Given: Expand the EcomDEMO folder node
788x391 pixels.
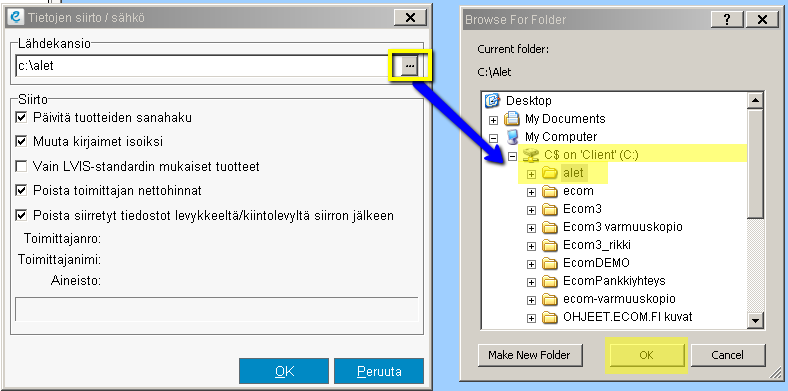Looking at the screenshot, I should [531, 264].
